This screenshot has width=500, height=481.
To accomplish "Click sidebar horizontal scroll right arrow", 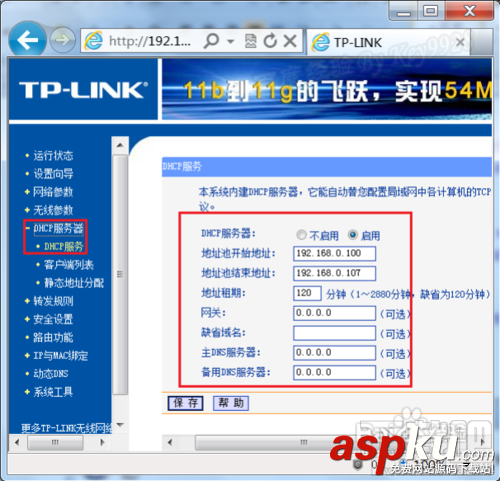I will tap(102, 442).
